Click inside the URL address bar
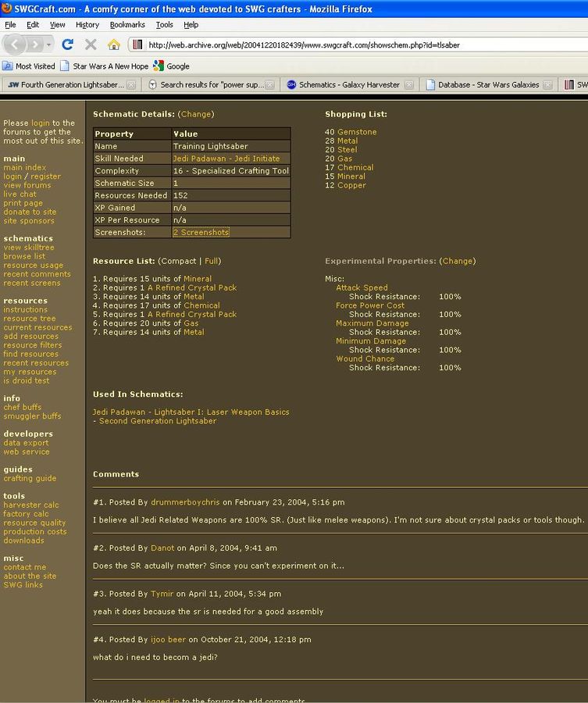 (x=351, y=45)
